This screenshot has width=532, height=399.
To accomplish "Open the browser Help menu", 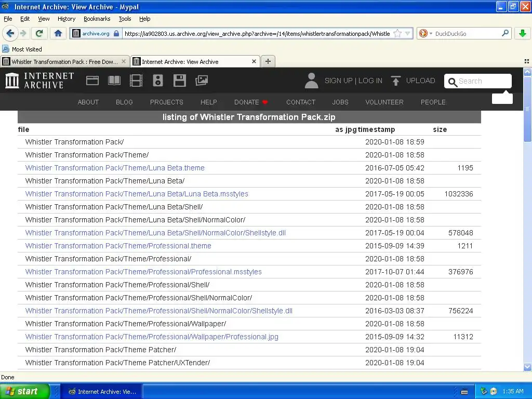I will (144, 19).
